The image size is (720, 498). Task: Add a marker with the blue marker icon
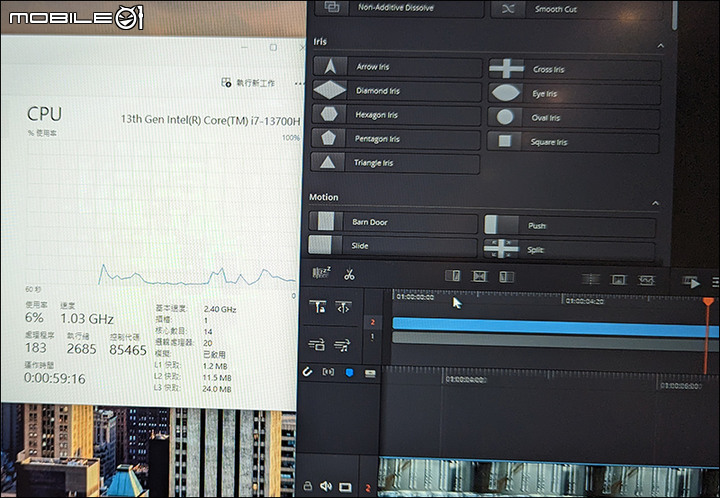(x=349, y=373)
